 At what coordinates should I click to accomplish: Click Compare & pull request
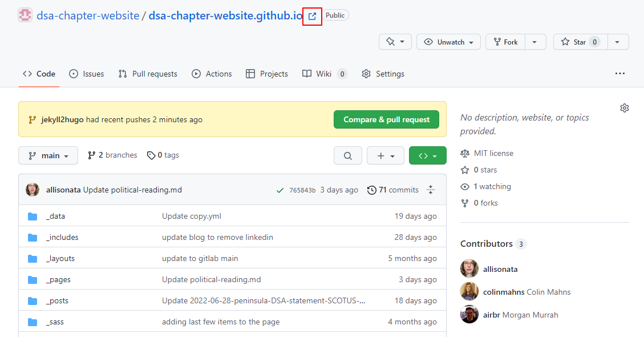(387, 119)
